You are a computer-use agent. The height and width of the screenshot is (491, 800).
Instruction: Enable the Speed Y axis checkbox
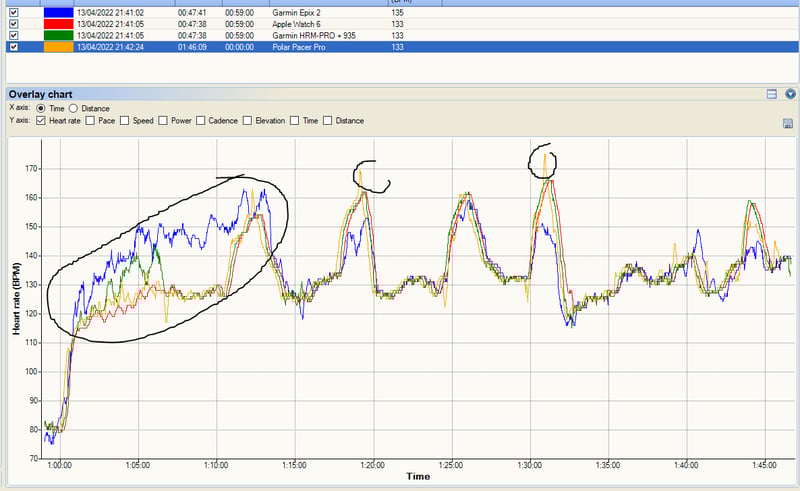pos(124,120)
